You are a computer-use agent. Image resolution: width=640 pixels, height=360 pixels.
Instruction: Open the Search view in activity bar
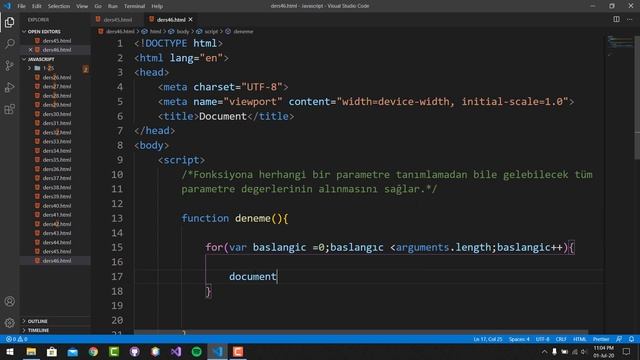(x=9, y=44)
